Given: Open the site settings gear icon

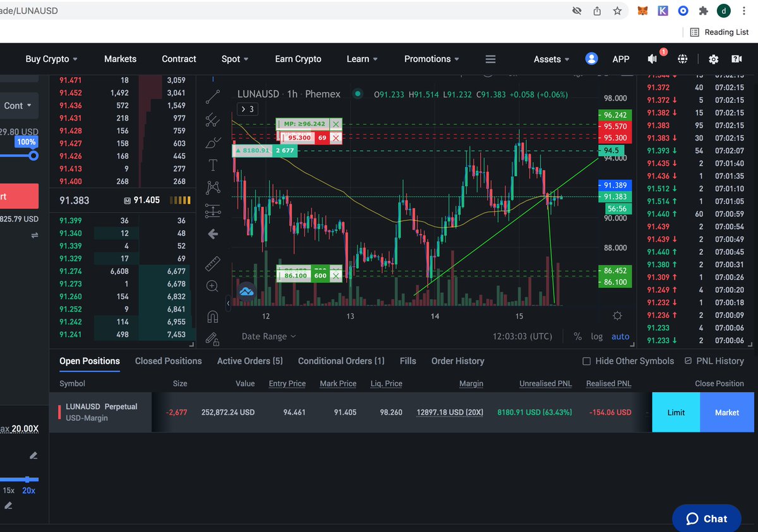Looking at the screenshot, I should coord(714,59).
